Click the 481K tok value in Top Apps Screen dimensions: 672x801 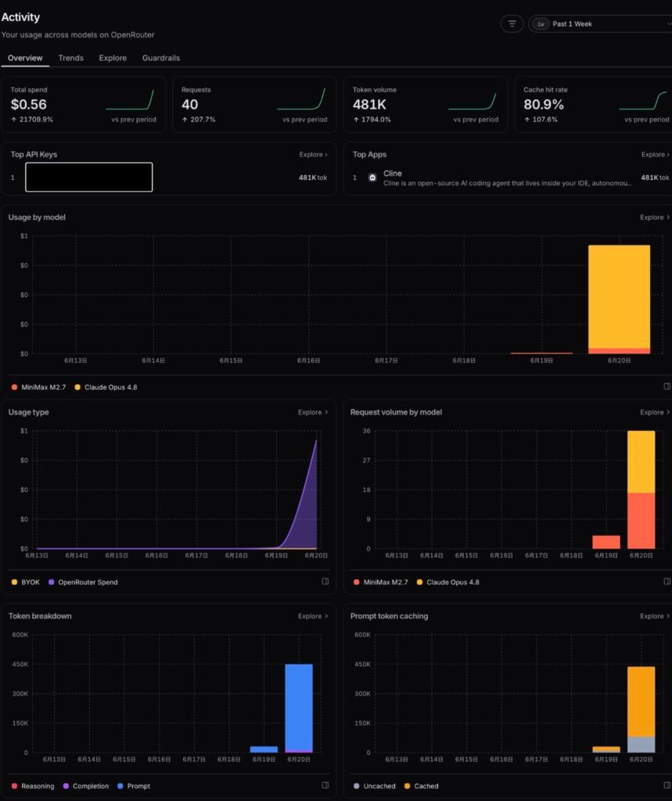click(x=655, y=178)
